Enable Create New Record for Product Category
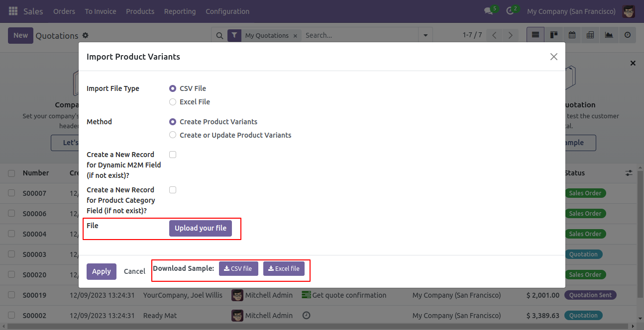The height and width of the screenshot is (330, 644). tap(173, 190)
